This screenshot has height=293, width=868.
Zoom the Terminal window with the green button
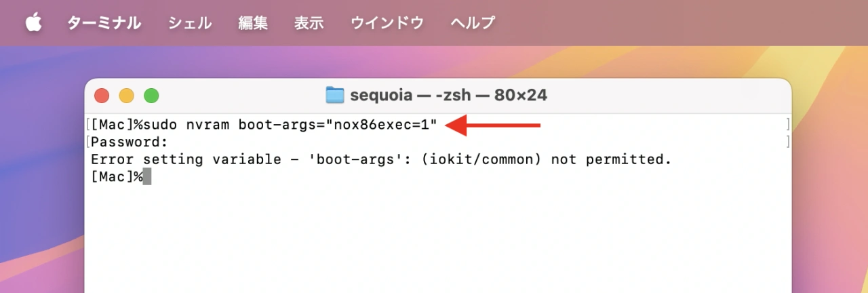coord(151,96)
